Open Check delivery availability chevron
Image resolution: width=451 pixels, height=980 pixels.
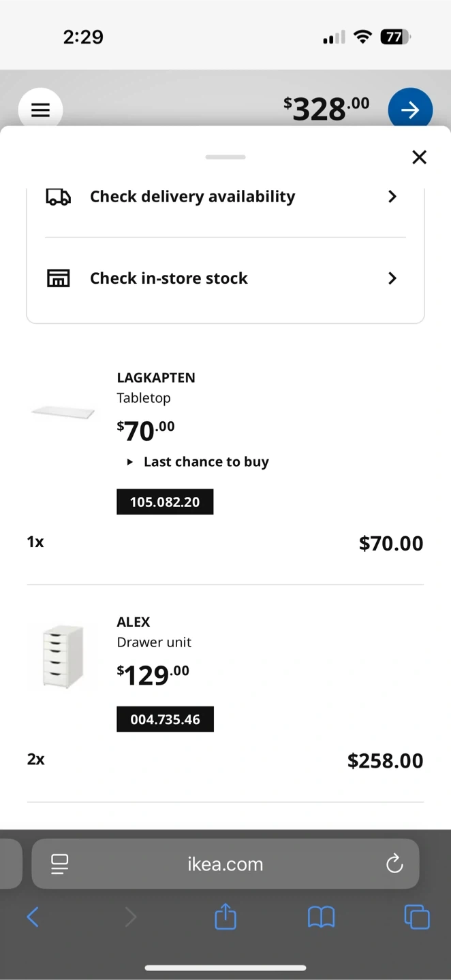pyautogui.click(x=392, y=197)
